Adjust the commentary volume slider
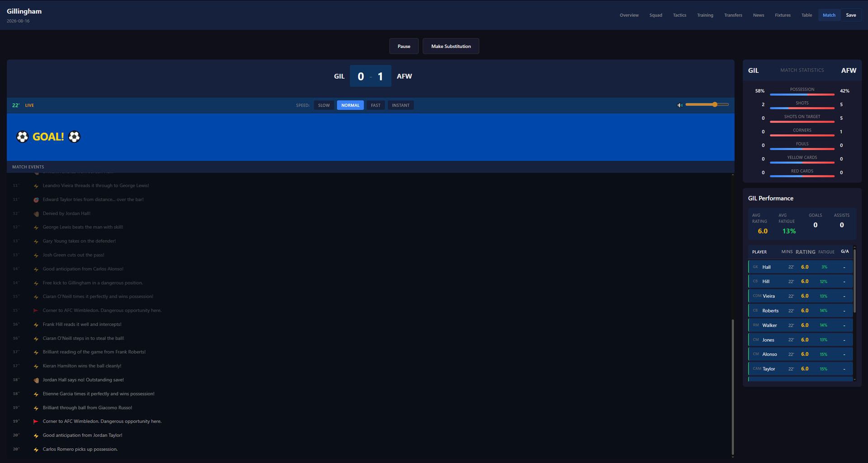 click(x=714, y=104)
